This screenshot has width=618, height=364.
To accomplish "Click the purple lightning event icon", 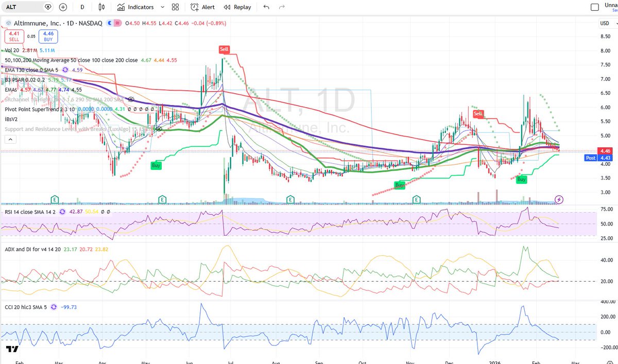I will [559, 199].
